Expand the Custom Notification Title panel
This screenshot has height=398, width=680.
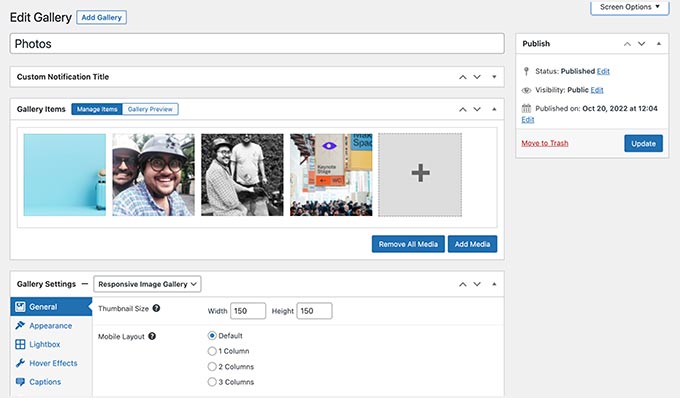pyautogui.click(x=494, y=77)
